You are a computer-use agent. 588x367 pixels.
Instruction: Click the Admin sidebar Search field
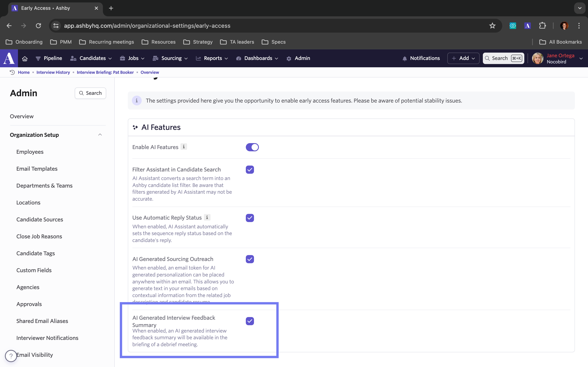coord(90,93)
